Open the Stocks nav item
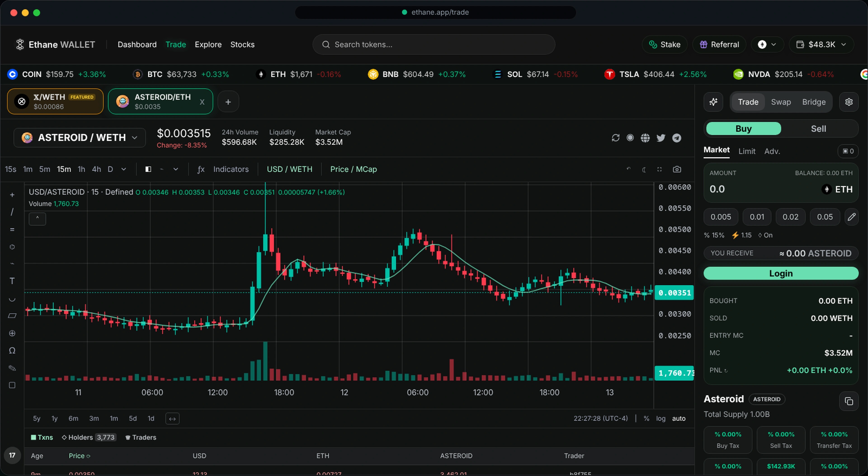Viewport: 868px width, 476px height. [242, 45]
